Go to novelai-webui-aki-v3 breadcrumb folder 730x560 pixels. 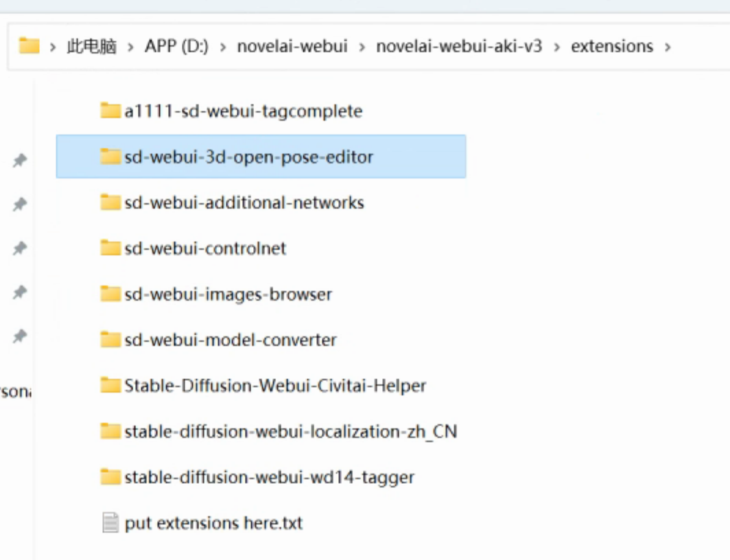pos(458,46)
